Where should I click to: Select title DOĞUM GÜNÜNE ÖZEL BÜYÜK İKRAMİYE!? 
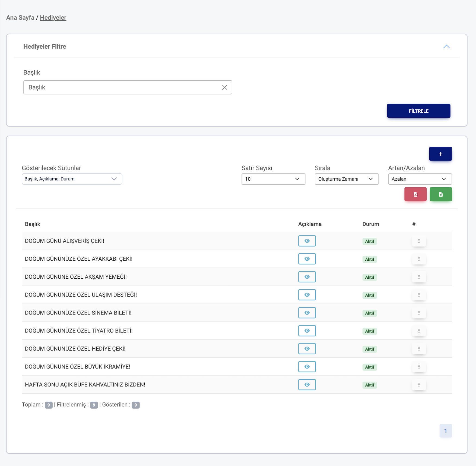[x=78, y=367]
